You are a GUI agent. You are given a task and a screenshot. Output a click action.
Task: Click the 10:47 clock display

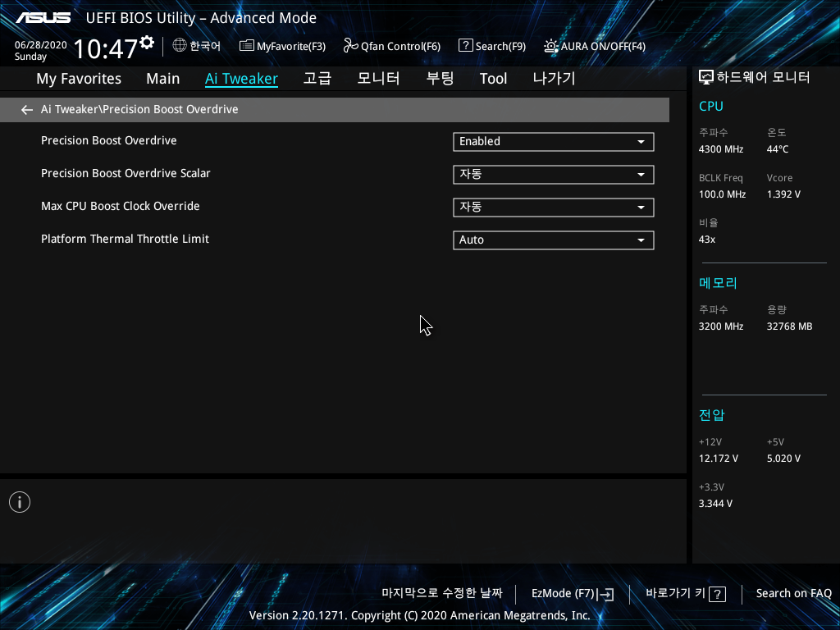(106, 48)
